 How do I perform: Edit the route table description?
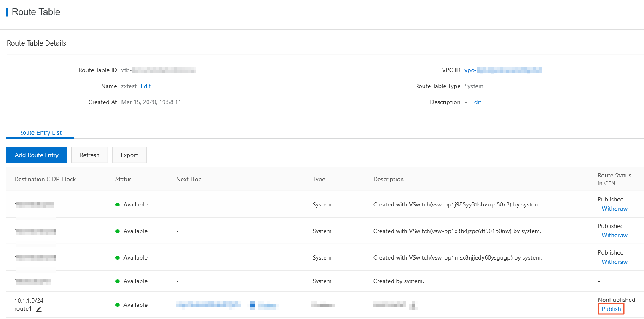(476, 102)
